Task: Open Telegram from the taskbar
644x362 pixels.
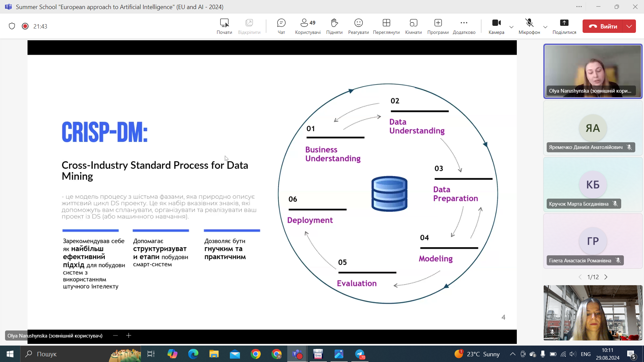Action: coord(360,354)
